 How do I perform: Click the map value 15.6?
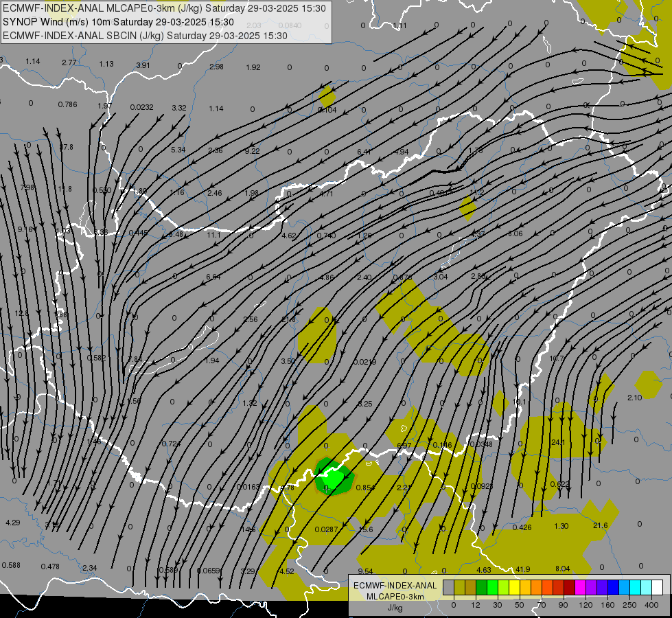tap(366, 529)
